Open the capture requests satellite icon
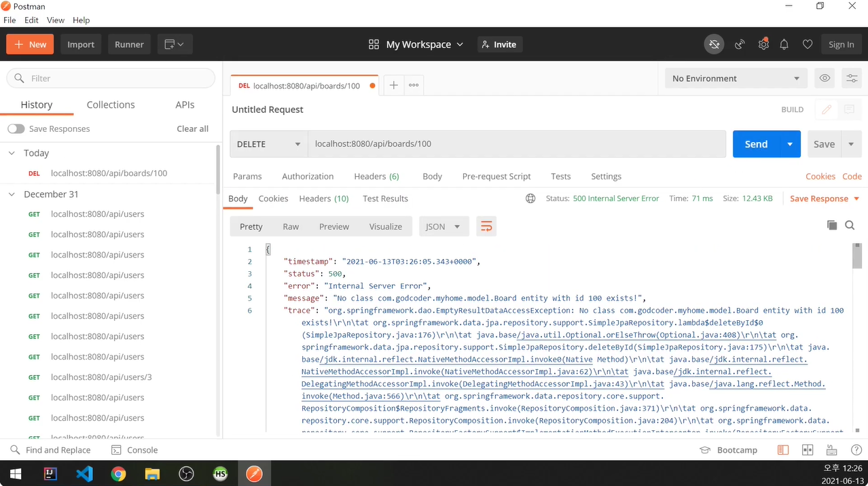The image size is (868, 486). coord(740,44)
